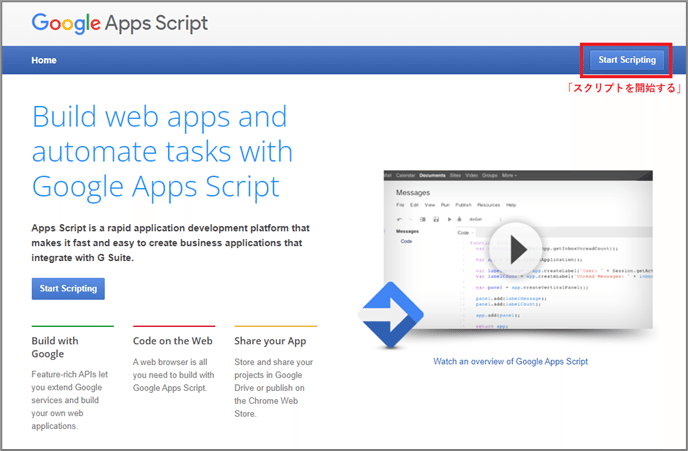Click the 'Apps Script is a rapid application' paragraph
This screenshot has width=688, height=451.
coord(170,243)
